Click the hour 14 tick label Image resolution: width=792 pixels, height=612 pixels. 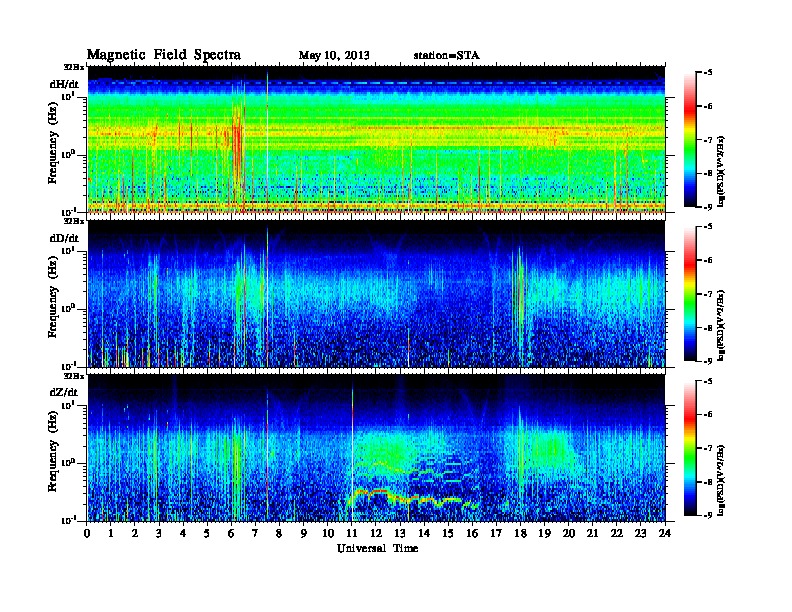click(x=424, y=533)
